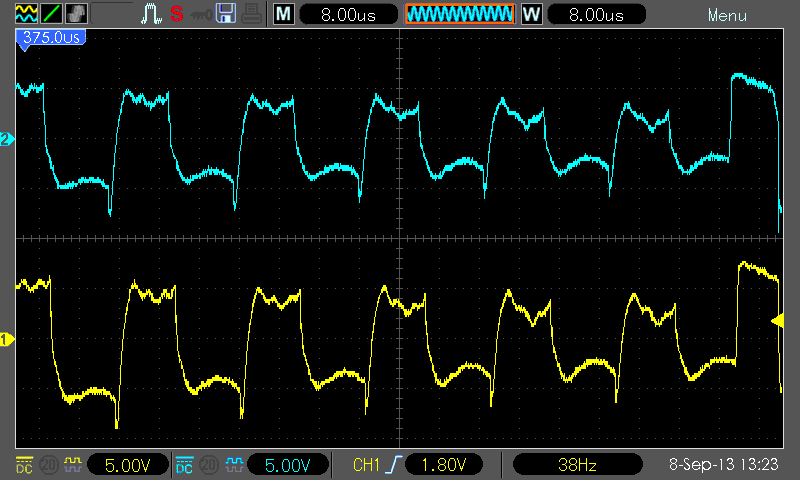Click the pulse trigger waveform icon
Image resolution: width=800 pixels, height=480 pixels.
[151, 14]
